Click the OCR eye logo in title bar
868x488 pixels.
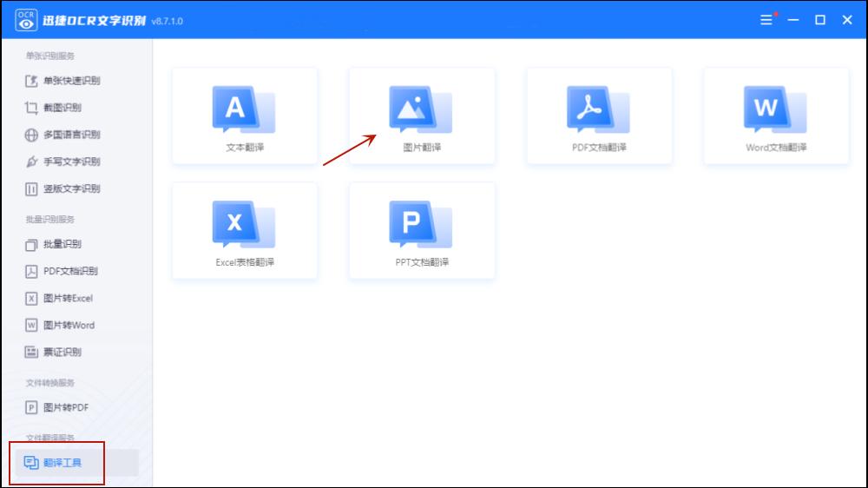click(x=25, y=20)
